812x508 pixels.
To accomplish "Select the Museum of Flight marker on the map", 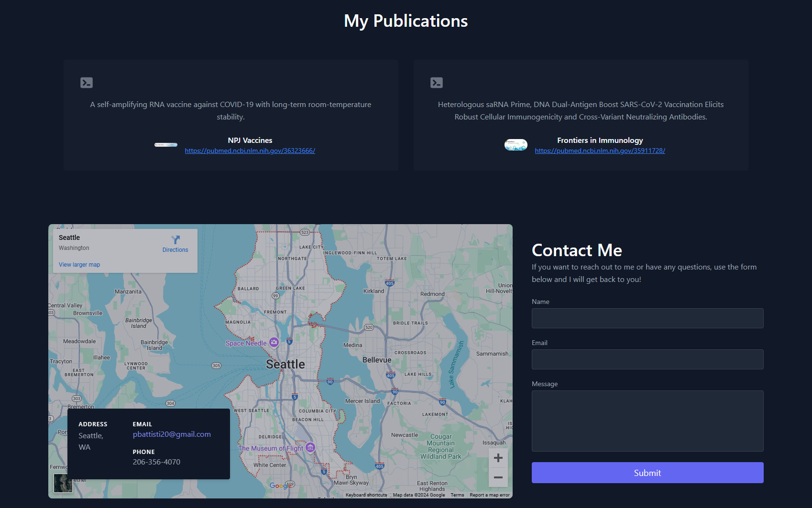I will (311, 447).
